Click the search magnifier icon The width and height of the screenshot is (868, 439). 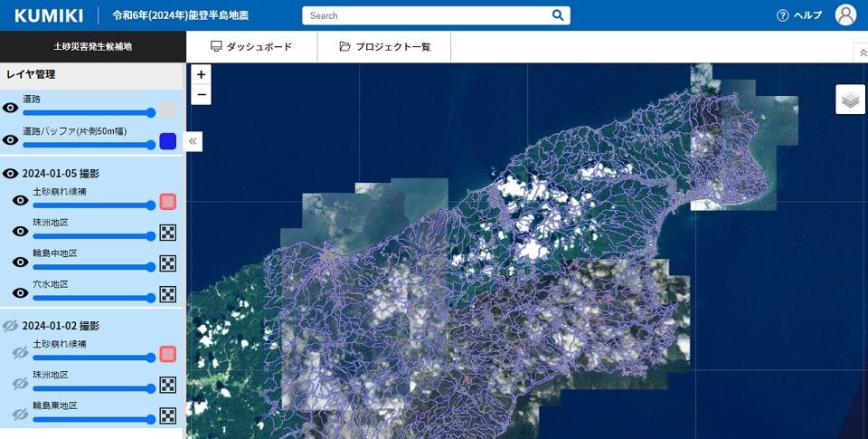pyautogui.click(x=558, y=15)
